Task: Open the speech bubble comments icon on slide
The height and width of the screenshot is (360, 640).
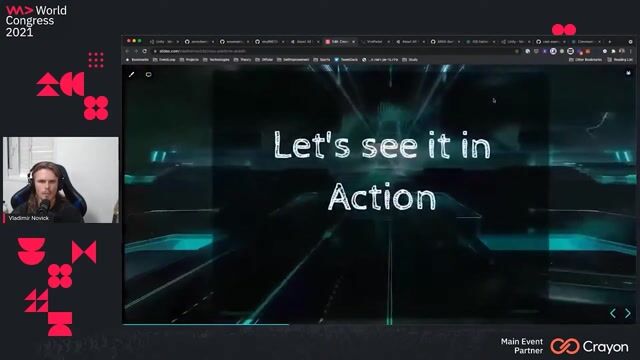Action: coord(149,75)
